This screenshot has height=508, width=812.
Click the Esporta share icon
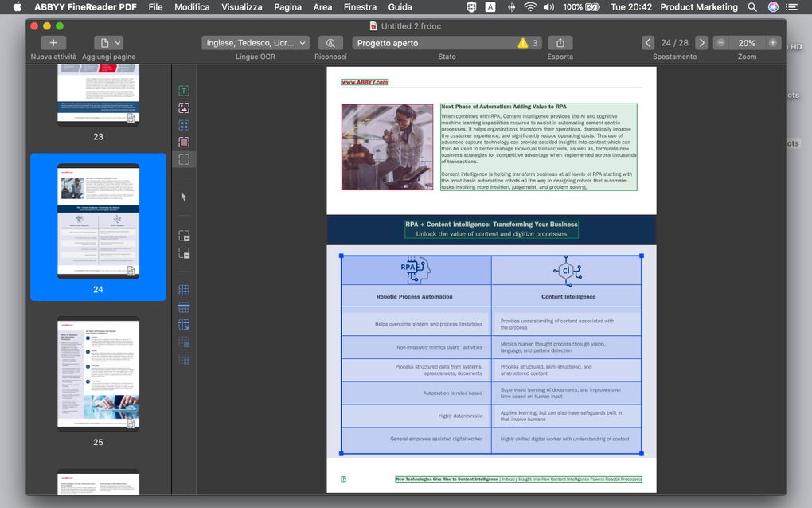(x=560, y=43)
